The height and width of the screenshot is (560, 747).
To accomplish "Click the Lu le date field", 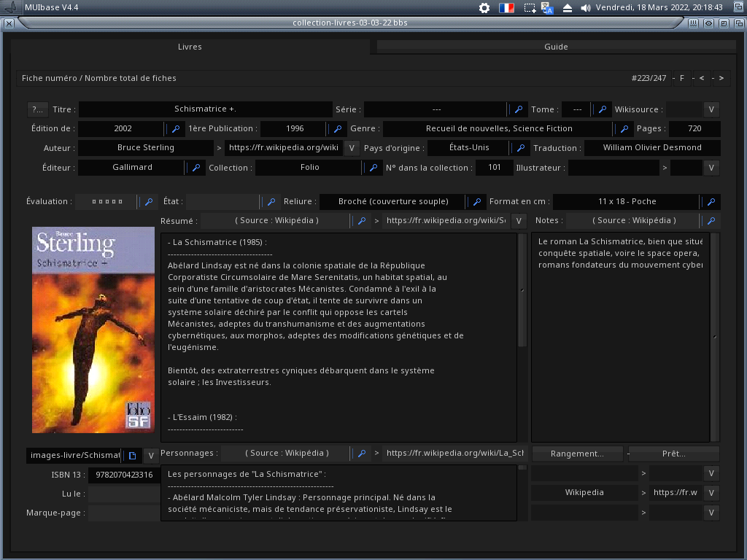I will pyautogui.click(x=124, y=494).
